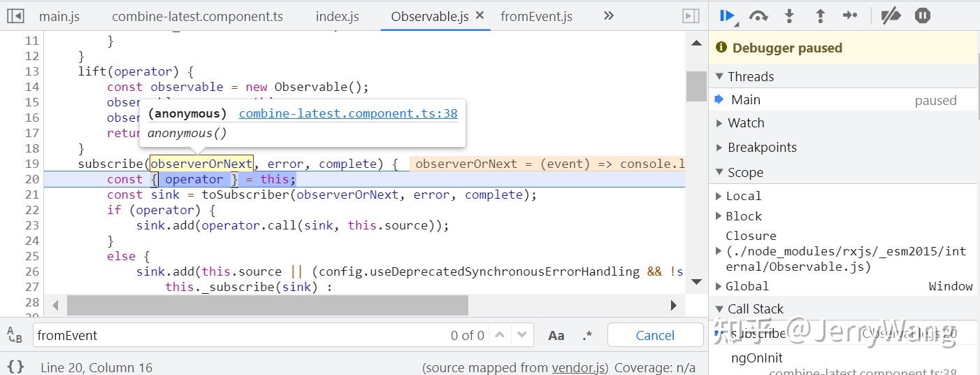Close the Observable.js tab
The image size is (980, 375).
pyautogui.click(x=480, y=15)
